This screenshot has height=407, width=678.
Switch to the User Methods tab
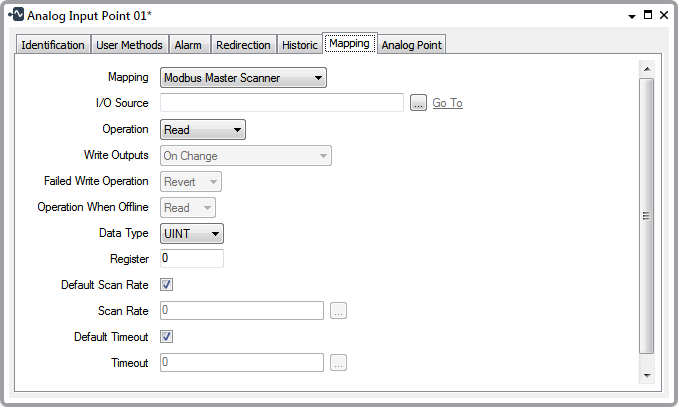point(129,45)
